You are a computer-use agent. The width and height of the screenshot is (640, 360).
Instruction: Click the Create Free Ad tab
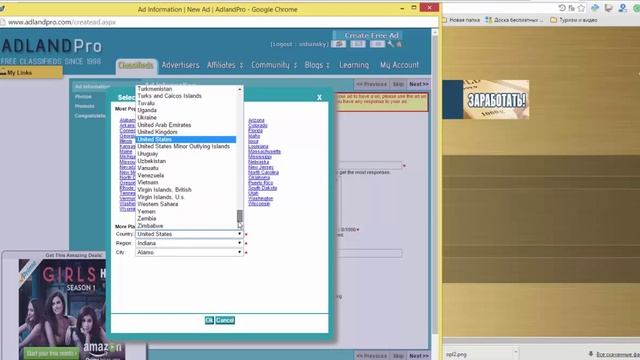coord(369,36)
